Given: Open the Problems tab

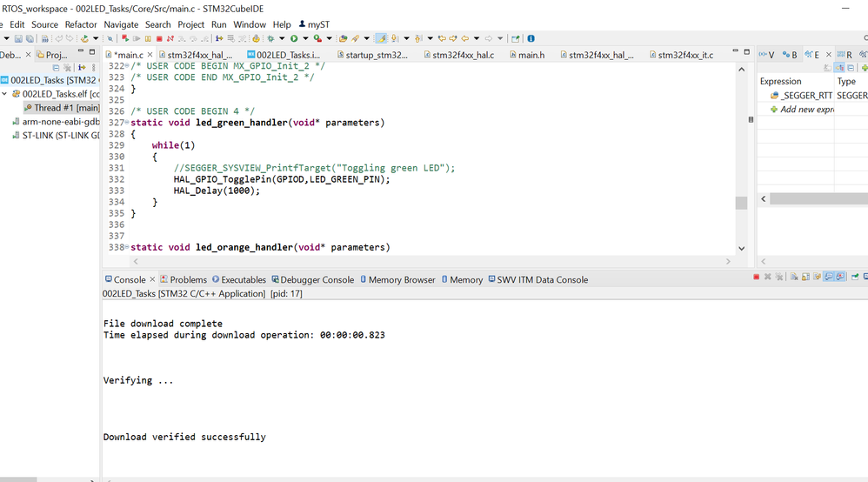Looking at the screenshot, I should pyautogui.click(x=184, y=280).
